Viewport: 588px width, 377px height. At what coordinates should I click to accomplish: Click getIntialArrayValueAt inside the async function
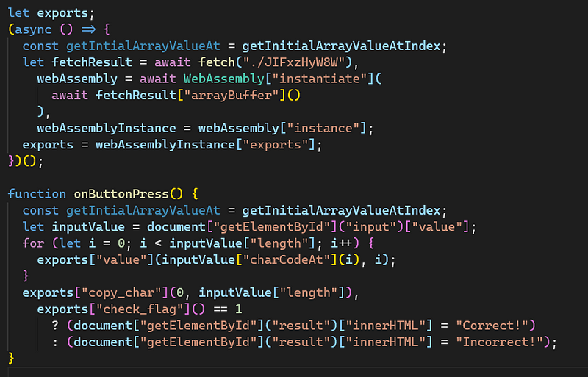[143, 46]
